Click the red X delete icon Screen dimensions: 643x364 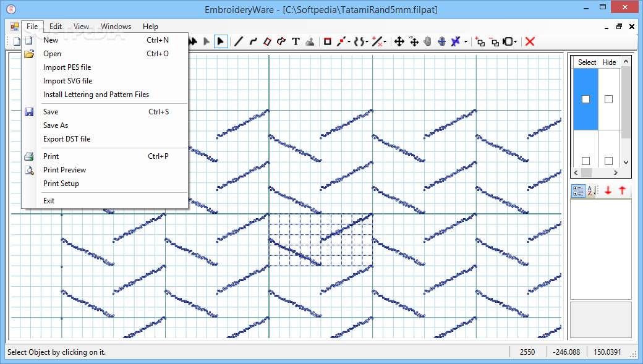click(x=530, y=41)
